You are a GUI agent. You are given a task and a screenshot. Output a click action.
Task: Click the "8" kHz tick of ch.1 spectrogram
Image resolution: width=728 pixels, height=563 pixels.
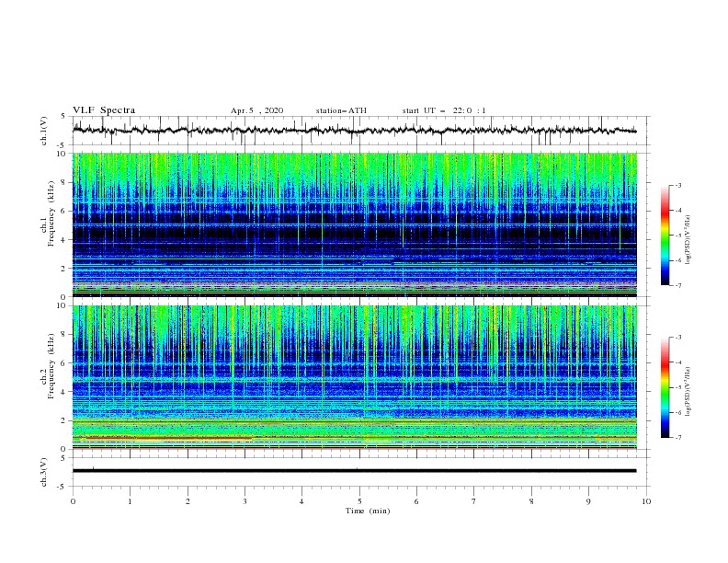click(x=65, y=182)
